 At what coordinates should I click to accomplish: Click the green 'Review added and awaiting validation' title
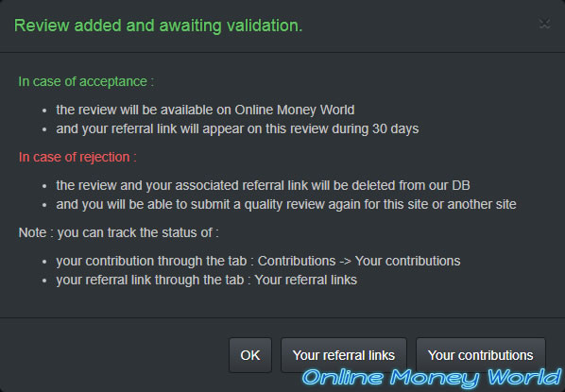pos(158,26)
